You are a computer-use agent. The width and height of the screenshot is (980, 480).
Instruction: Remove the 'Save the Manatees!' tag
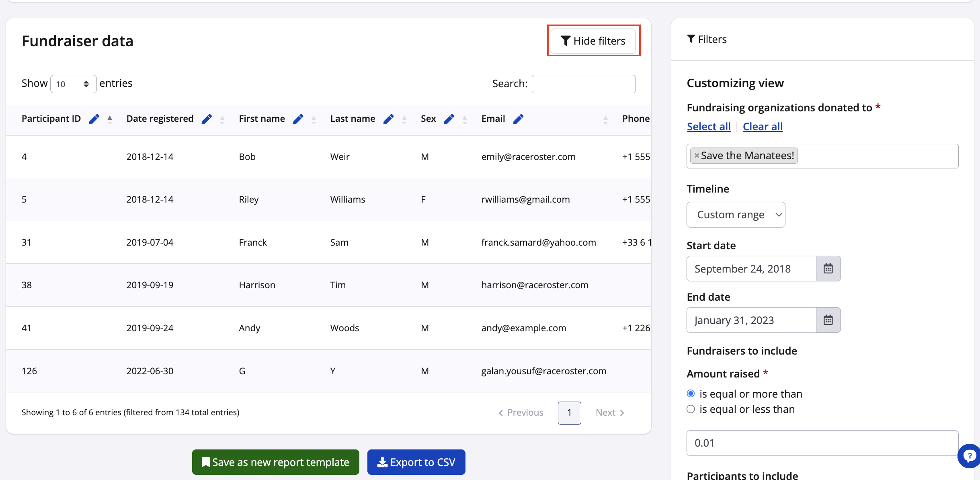pyautogui.click(x=697, y=156)
